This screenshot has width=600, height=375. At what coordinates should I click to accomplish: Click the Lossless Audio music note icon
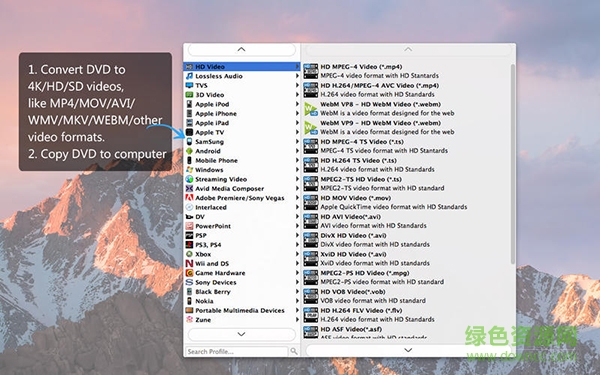point(189,76)
